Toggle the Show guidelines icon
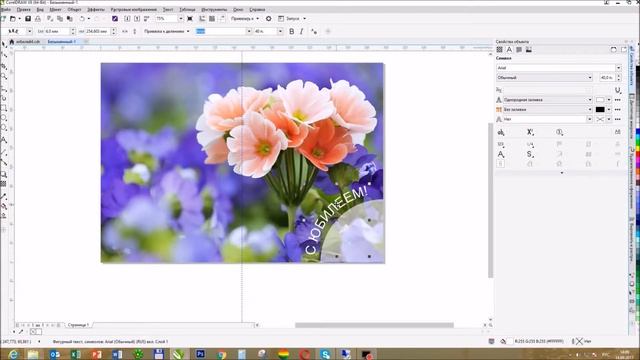The image size is (640, 360). 222,19
